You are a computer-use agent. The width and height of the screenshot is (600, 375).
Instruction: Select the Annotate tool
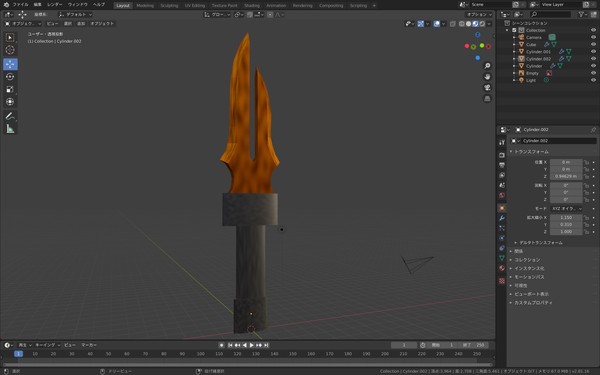tap(10, 116)
